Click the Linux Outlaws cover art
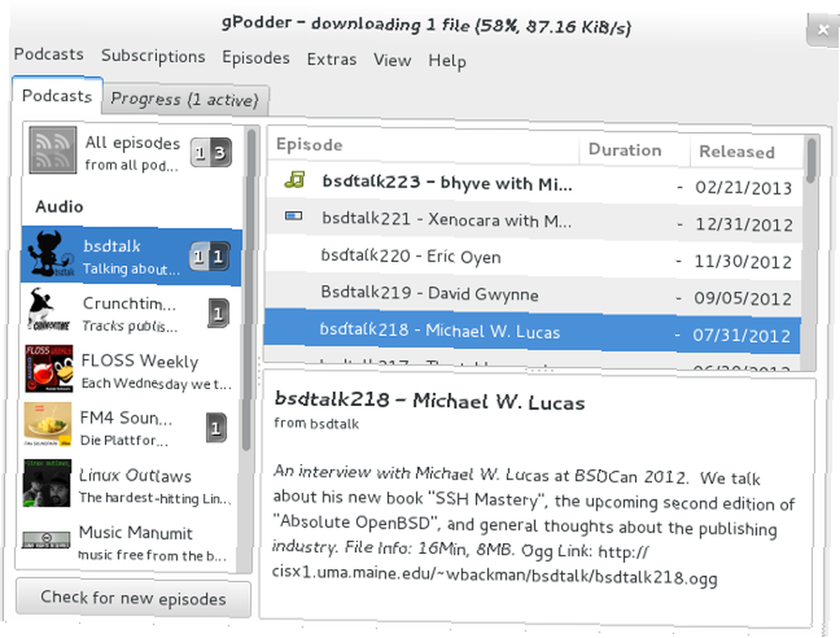The width and height of the screenshot is (840, 638). coord(46,482)
